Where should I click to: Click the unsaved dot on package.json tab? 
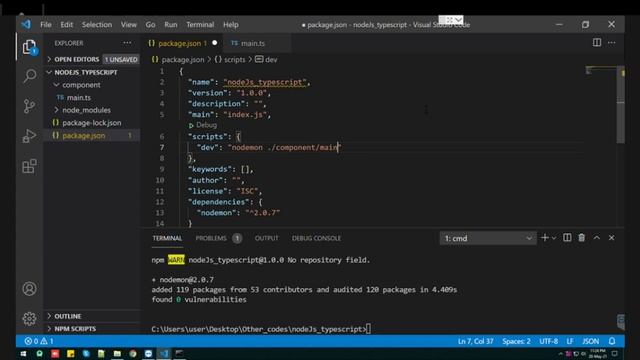(x=214, y=43)
